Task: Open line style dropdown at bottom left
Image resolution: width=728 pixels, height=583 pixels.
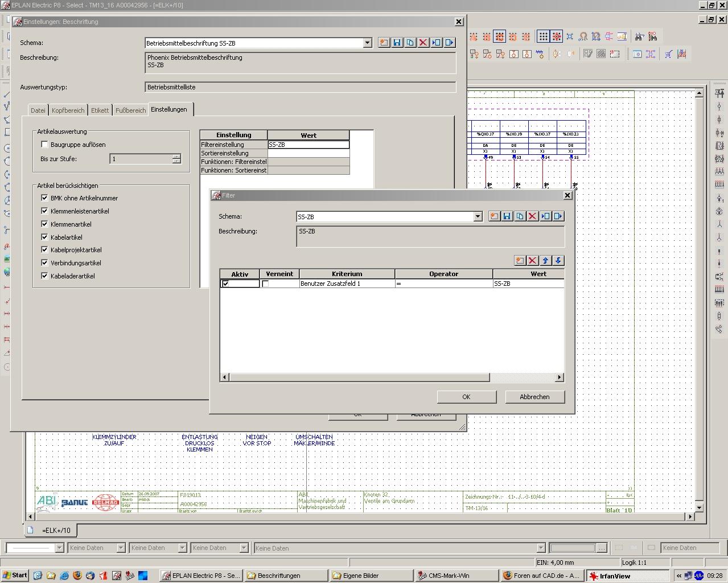Action: click(59, 548)
